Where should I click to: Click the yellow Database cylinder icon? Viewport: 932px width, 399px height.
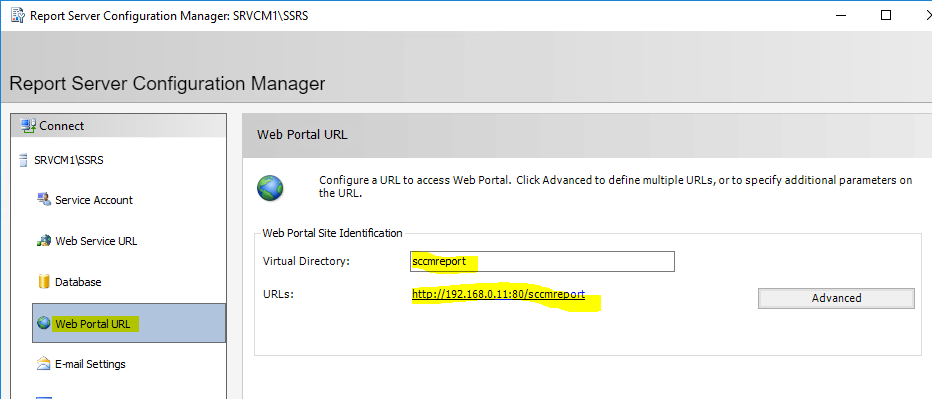coord(44,282)
